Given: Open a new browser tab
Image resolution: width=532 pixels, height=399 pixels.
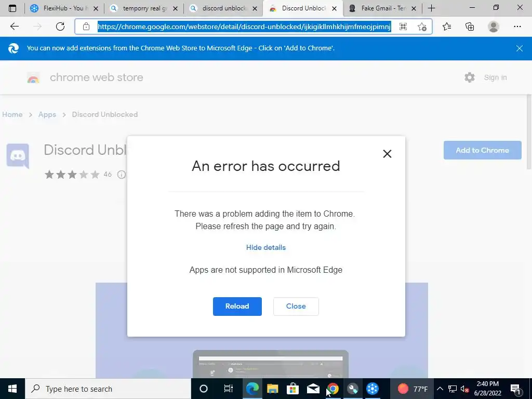Looking at the screenshot, I should point(431,8).
